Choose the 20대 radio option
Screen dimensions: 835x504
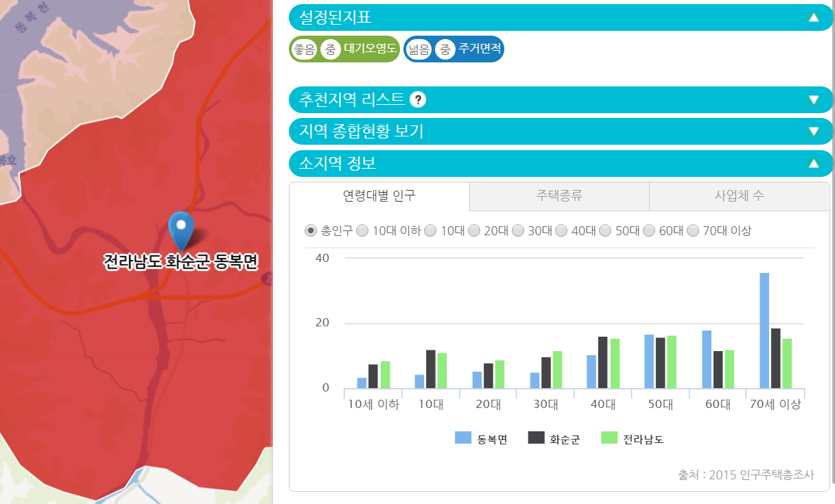tap(473, 231)
